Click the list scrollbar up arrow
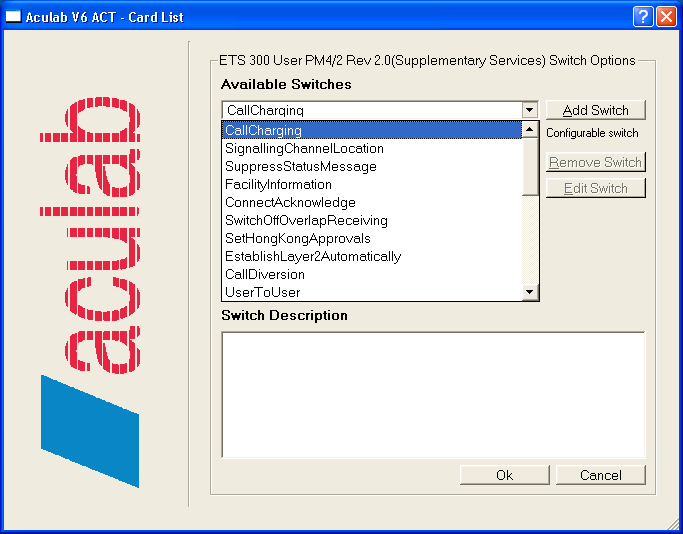The image size is (683, 534). click(530, 129)
